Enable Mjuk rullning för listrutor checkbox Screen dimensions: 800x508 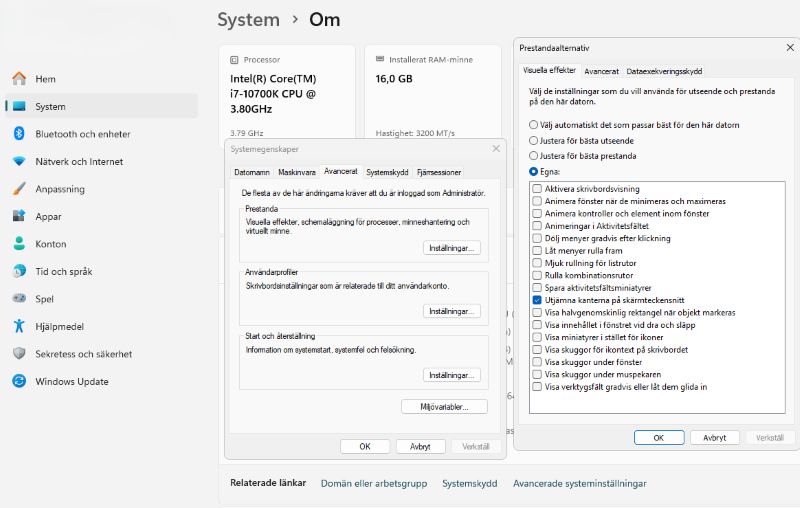[537, 263]
